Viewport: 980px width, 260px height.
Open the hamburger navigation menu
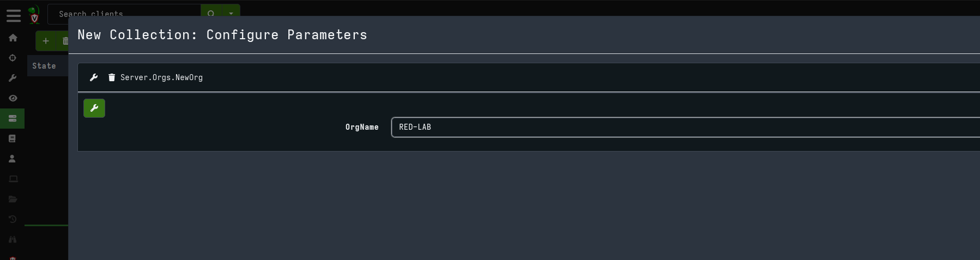14,16
